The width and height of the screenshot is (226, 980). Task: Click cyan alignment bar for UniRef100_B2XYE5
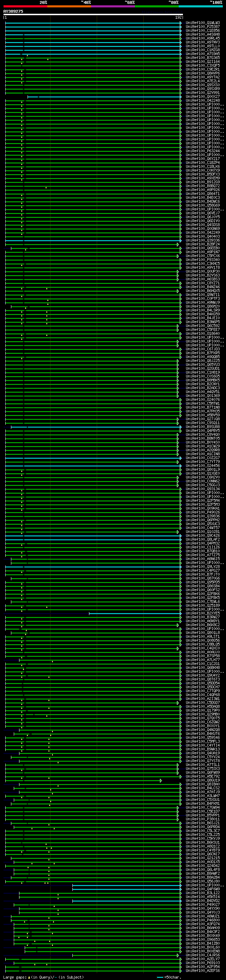click(x=135, y=613)
